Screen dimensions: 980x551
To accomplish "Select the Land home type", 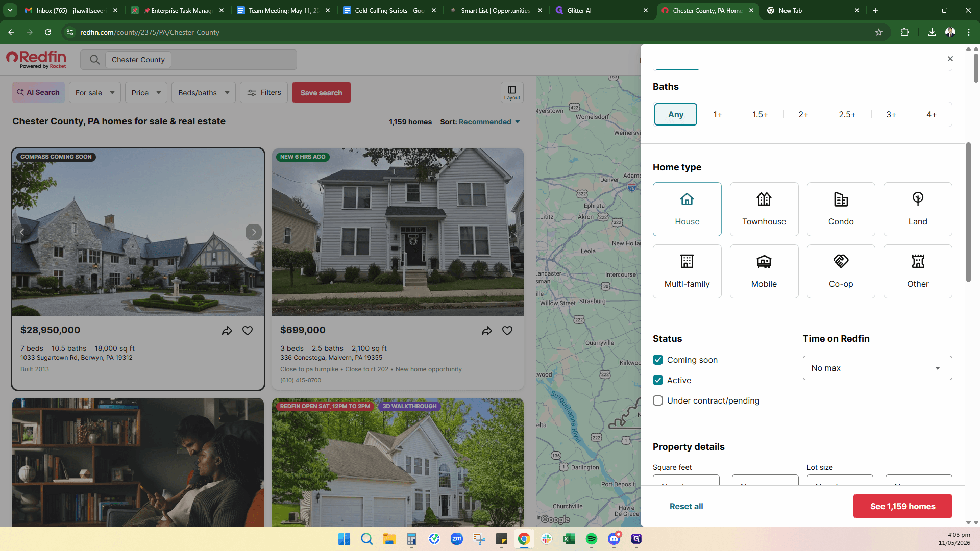I will point(918,209).
